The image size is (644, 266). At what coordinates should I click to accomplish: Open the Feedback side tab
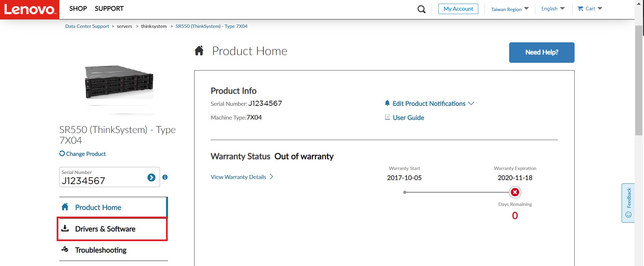[x=628, y=203]
